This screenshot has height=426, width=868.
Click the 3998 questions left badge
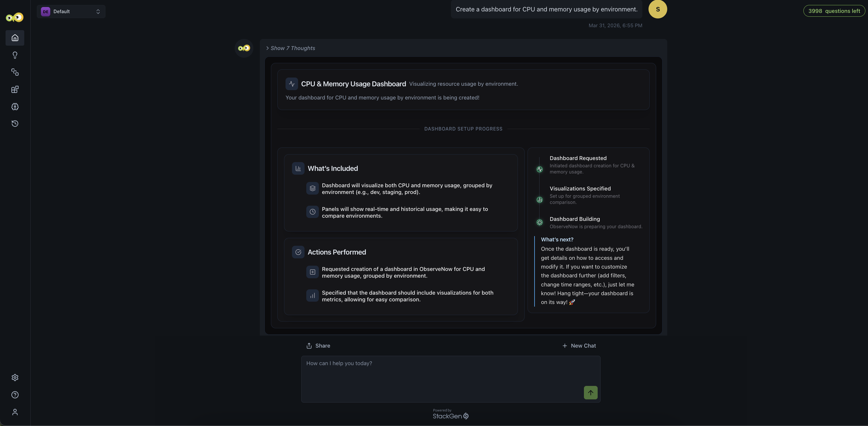[834, 11]
